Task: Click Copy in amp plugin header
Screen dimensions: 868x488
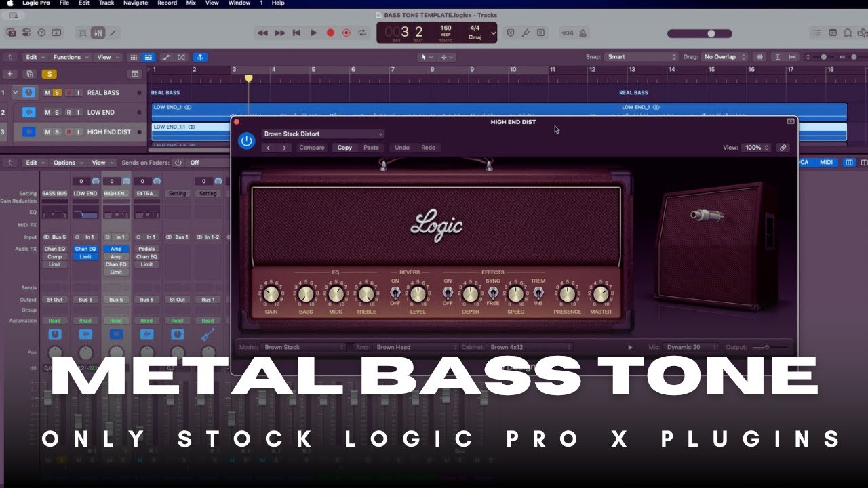Action: (345, 148)
